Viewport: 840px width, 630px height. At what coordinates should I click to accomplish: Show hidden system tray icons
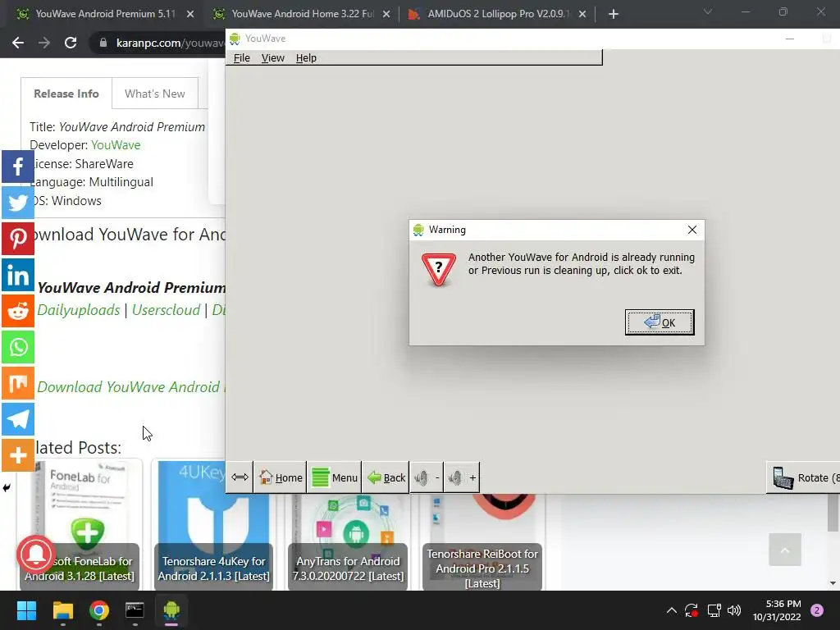pos(671,610)
